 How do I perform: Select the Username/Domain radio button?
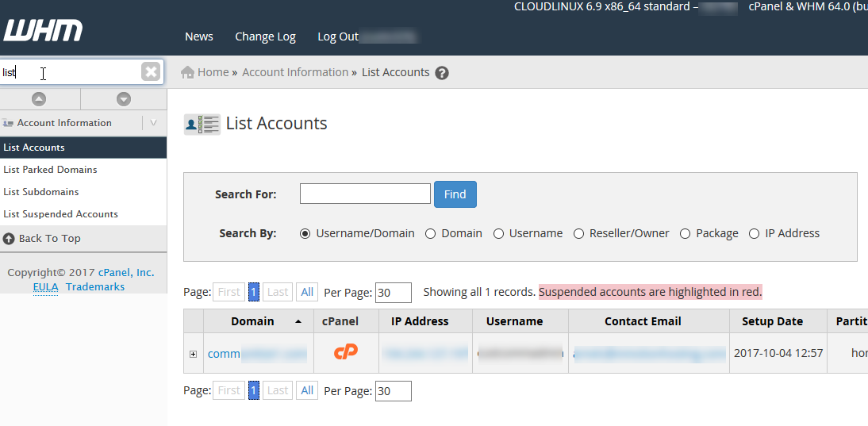305,234
